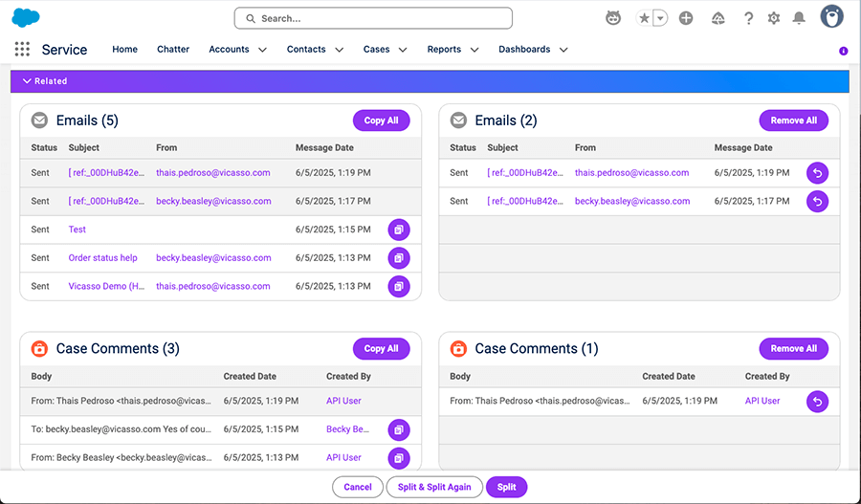This screenshot has height=504, width=861.
Task: Expand the Contacts tab dropdown
Action: tap(340, 50)
